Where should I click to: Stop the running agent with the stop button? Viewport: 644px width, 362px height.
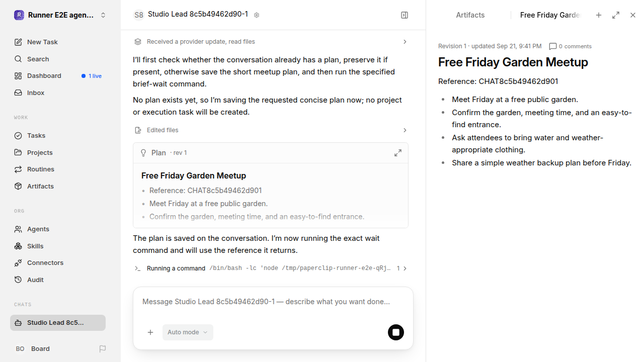point(396,332)
